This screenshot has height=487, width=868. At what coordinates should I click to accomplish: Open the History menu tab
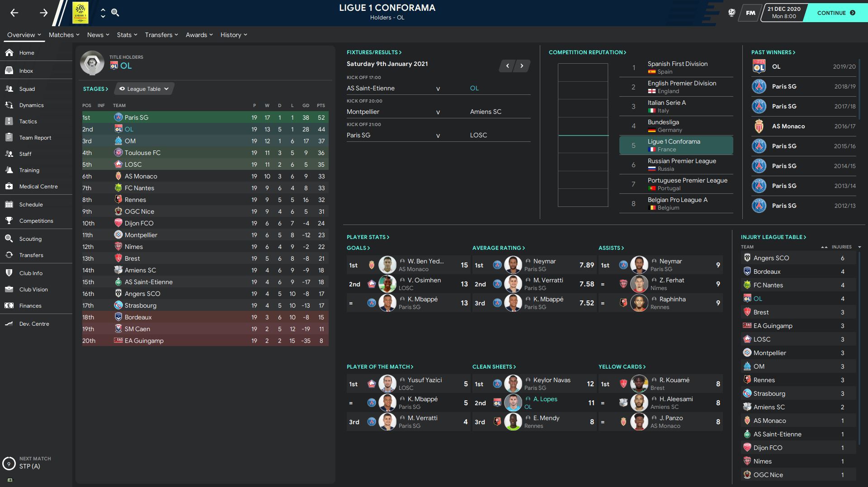tap(233, 35)
